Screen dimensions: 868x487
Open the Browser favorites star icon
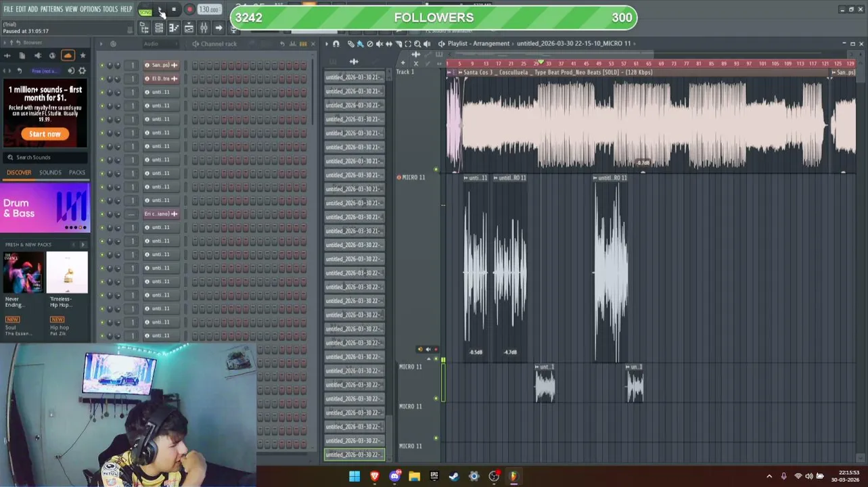pyautogui.click(x=83, y=55)
